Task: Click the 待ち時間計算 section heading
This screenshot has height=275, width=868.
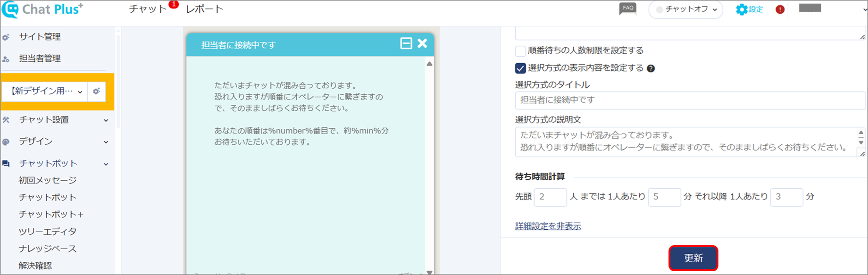Action: [540, 176]
